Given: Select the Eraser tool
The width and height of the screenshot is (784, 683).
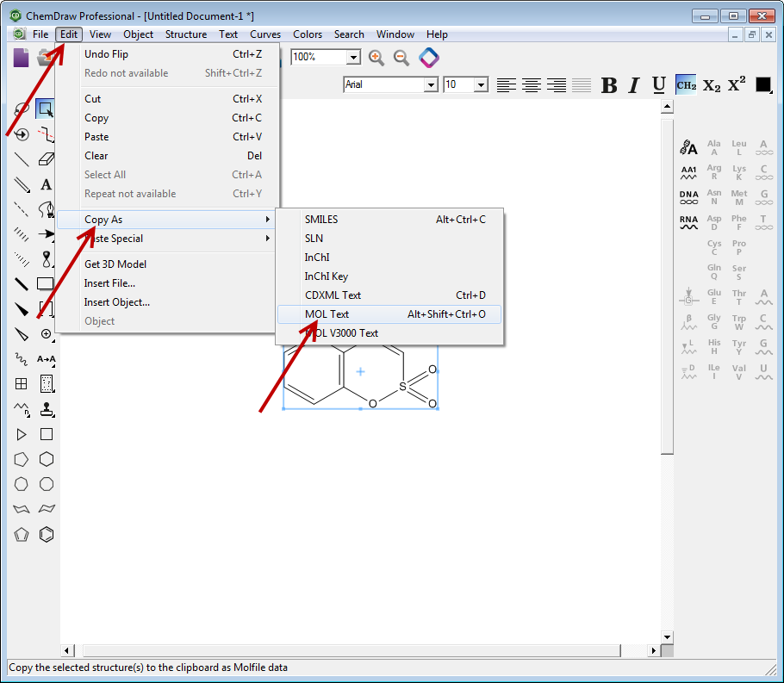Looking at the screenshot, I should tap(47, 159).
